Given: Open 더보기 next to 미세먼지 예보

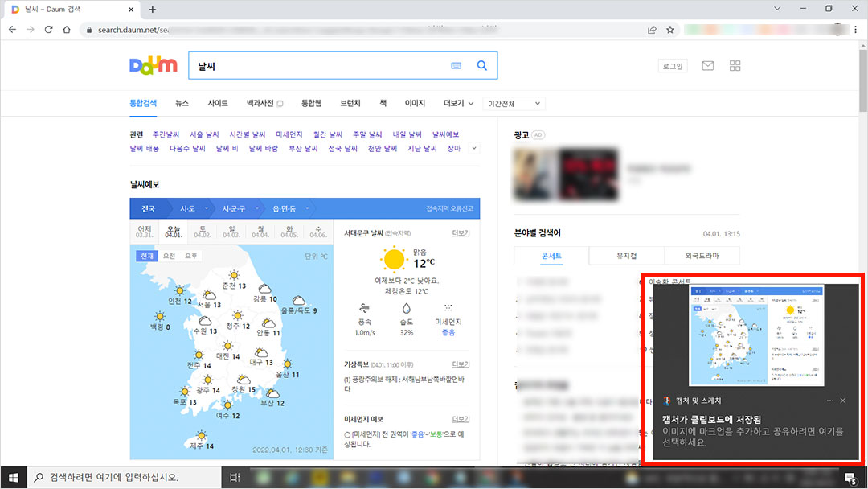Looking at the screenshot, I should tap(461, 419).
